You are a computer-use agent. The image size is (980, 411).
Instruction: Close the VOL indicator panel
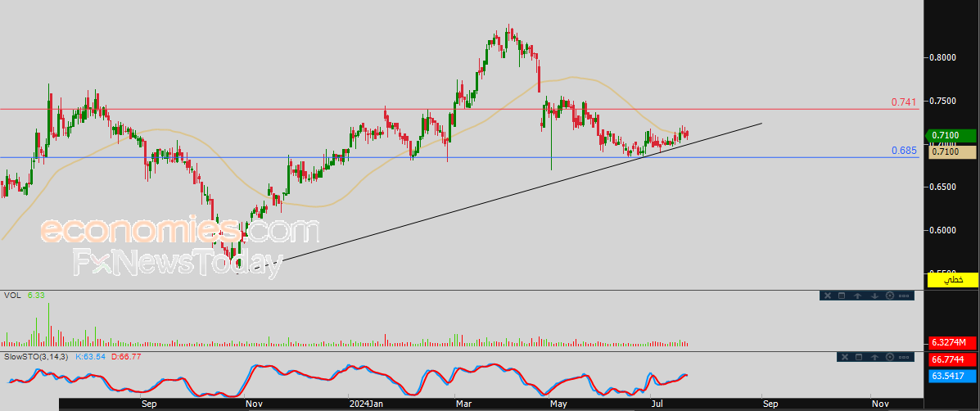pos(828,296)
